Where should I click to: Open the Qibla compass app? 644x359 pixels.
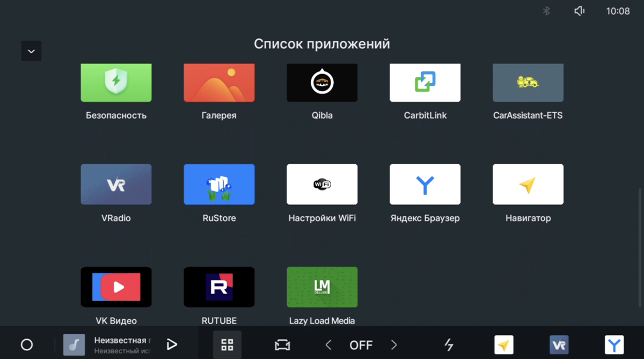[322, 83]
